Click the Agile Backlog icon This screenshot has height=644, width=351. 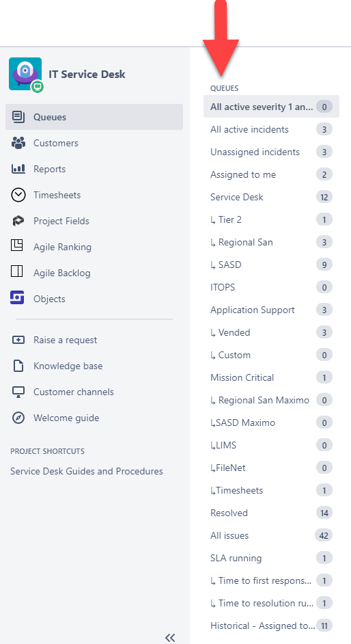(17, 271)
